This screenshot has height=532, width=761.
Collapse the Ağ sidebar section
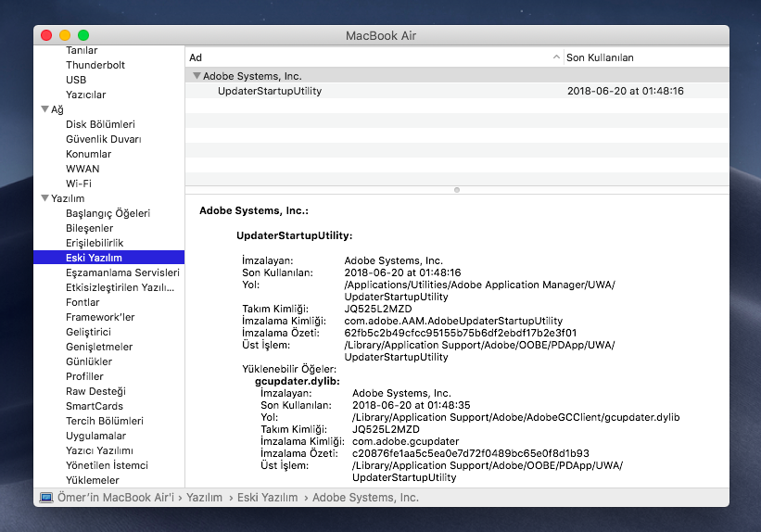[44, 109]
